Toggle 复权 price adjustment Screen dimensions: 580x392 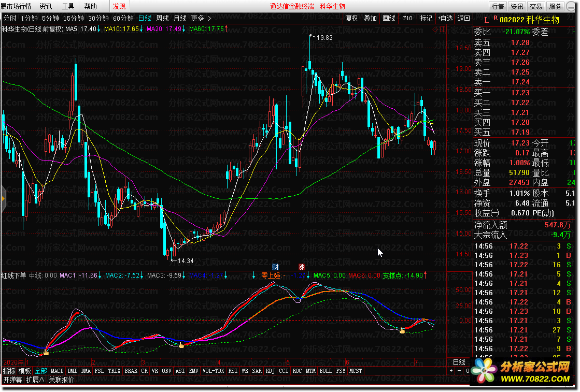point(352,18)
